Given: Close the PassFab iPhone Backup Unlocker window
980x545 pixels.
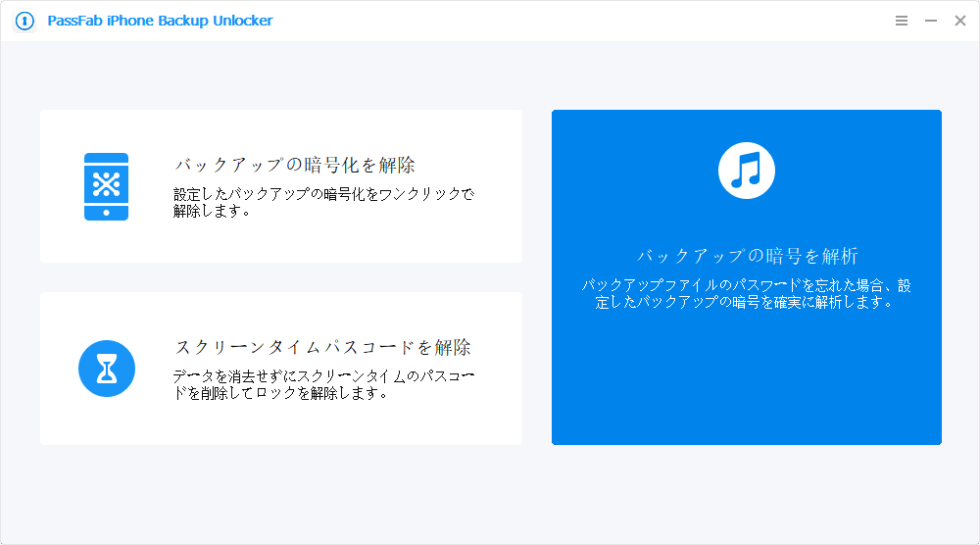Looking at the screenshot, I should coord(960,21).
